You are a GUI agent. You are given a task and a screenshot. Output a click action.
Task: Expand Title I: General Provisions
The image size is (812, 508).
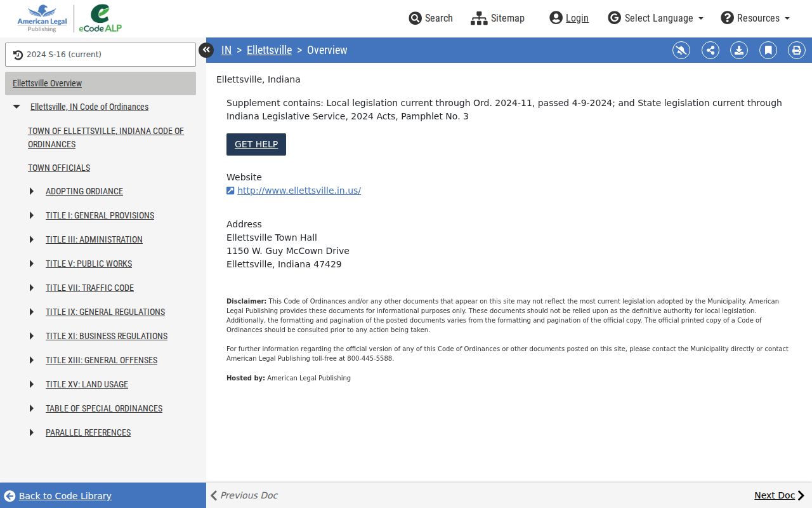coord(32,215)
